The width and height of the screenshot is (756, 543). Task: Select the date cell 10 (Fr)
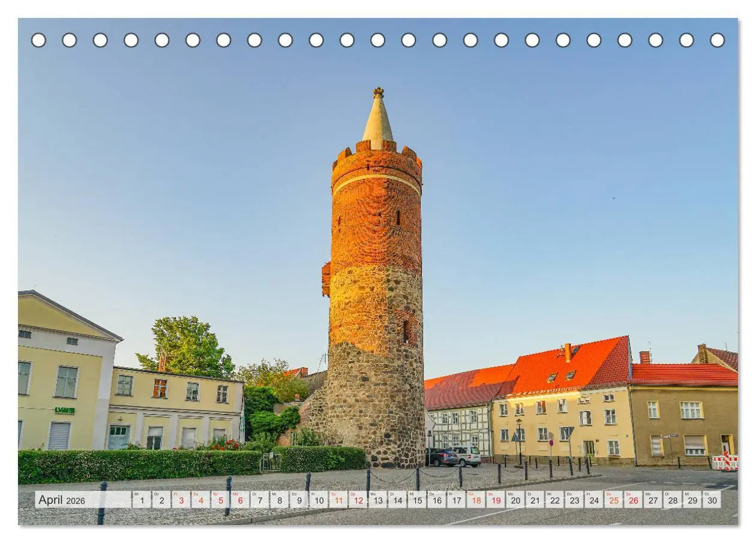[x=319, y=500]
